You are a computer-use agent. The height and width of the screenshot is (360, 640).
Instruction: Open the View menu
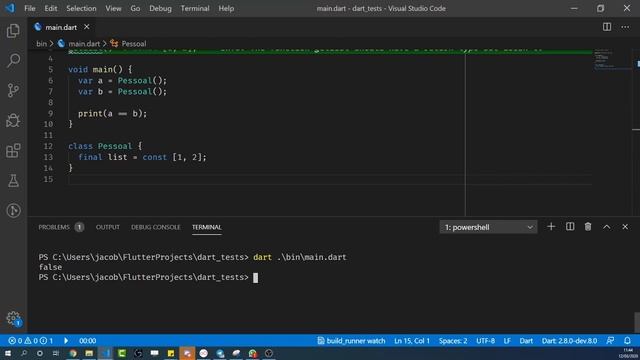pyautogui.click(x=113, y=8)
